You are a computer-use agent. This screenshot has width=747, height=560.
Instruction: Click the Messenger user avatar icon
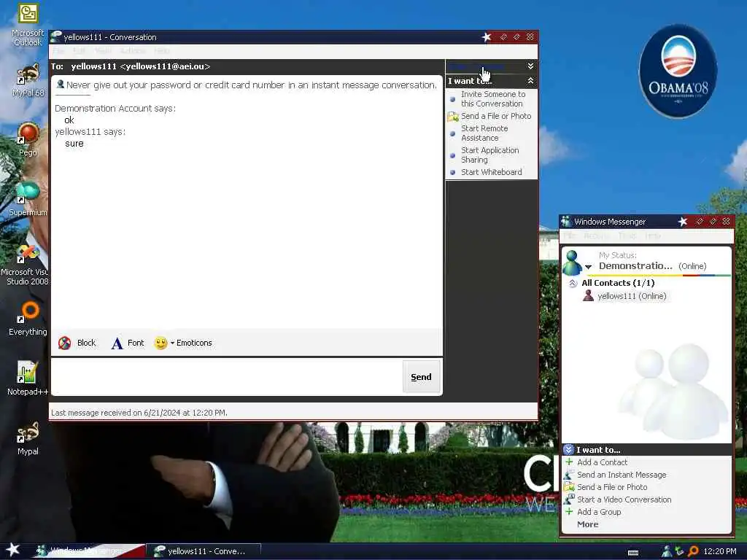[x=572, y=262]
